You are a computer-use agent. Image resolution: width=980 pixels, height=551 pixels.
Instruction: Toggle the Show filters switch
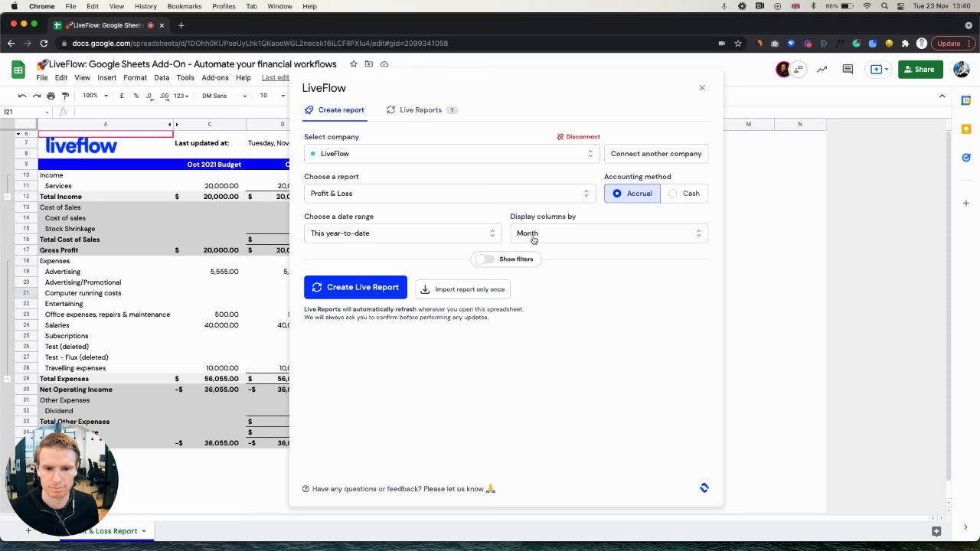coord(485,259)
